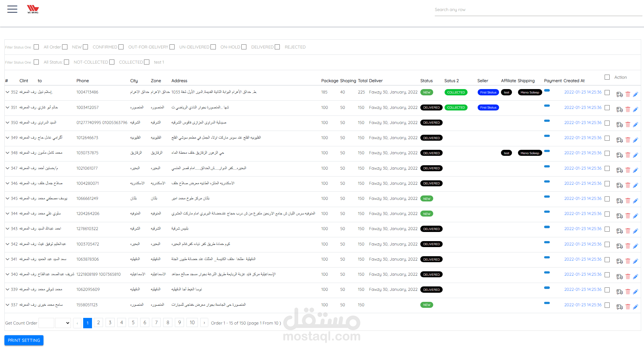
Task: Delete order 352 with the trash icon
Action: pos(628,94)
